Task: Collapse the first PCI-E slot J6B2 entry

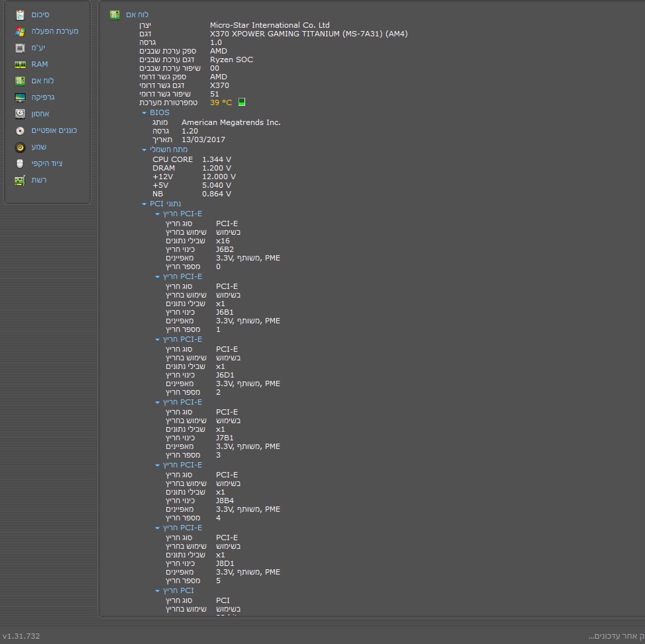Action: point(157,214)
